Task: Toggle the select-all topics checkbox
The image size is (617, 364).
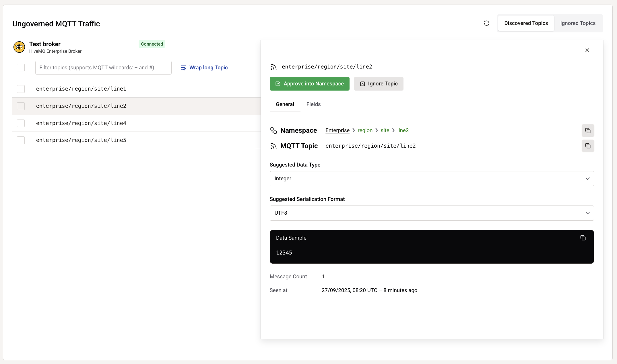Action: coord(21,68)
